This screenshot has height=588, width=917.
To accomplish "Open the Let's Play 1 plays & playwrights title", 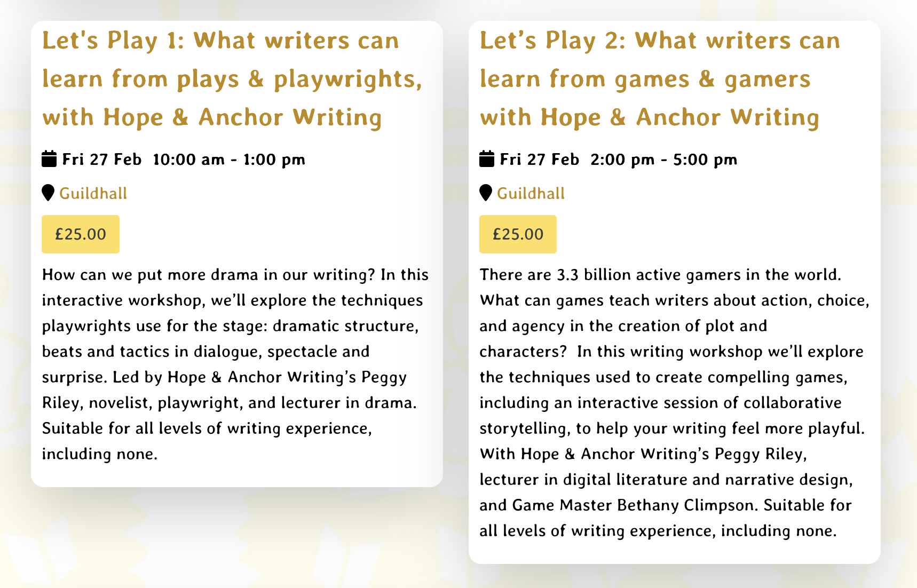I will coord(232,79).
